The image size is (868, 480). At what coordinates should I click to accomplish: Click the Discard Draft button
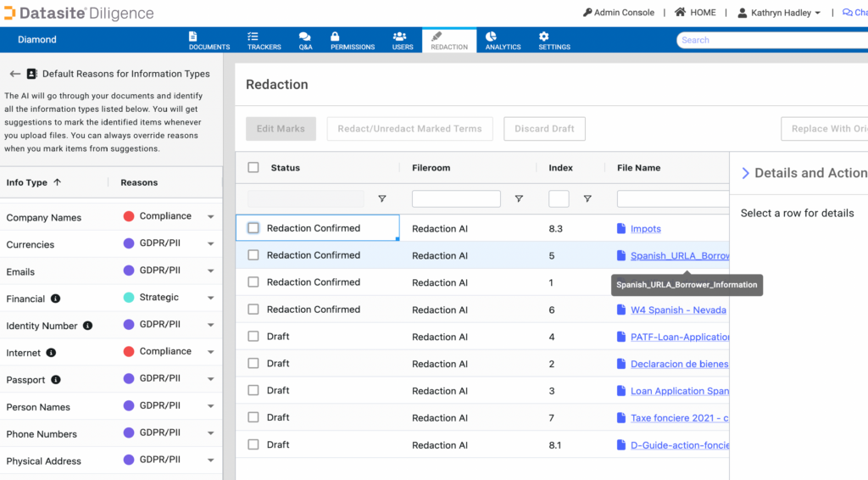point(544,128)
